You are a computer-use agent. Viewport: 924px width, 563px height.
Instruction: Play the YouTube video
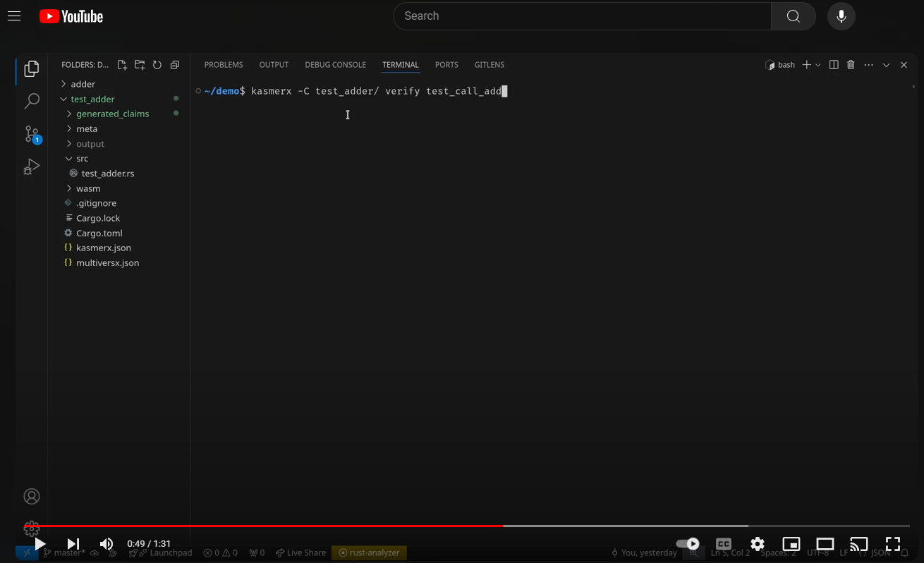39,544
